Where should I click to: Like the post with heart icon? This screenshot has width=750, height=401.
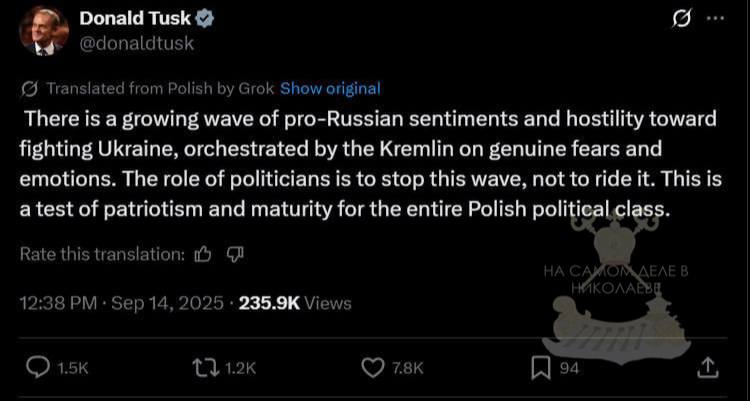373,368
